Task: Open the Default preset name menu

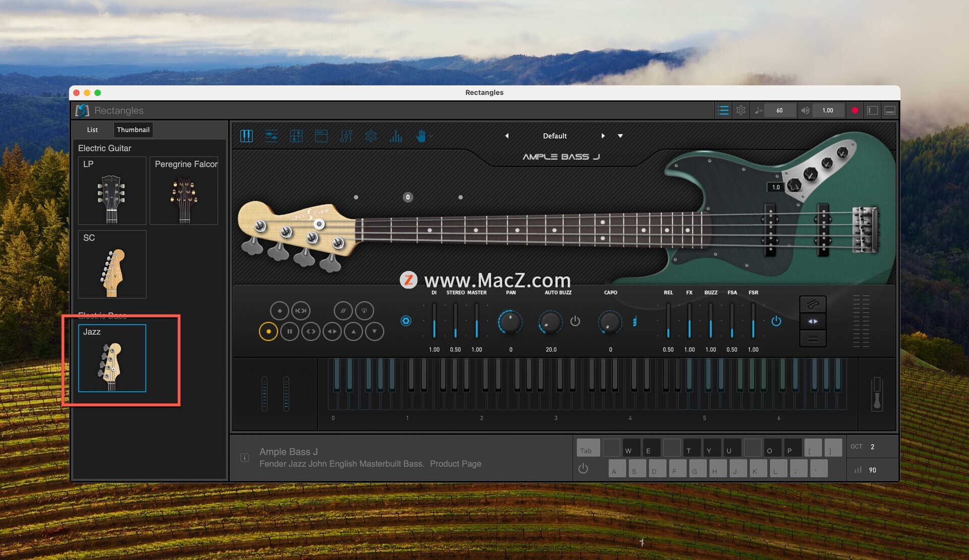Action: 555,136
